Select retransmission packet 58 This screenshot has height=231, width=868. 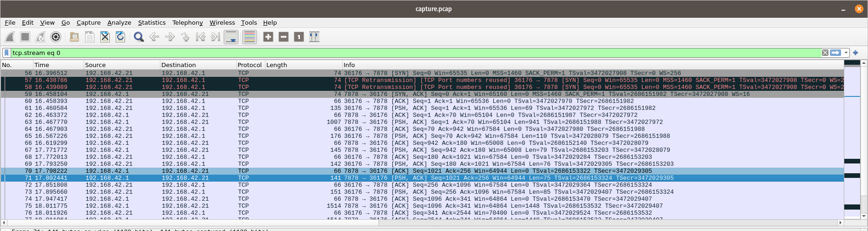422,87
